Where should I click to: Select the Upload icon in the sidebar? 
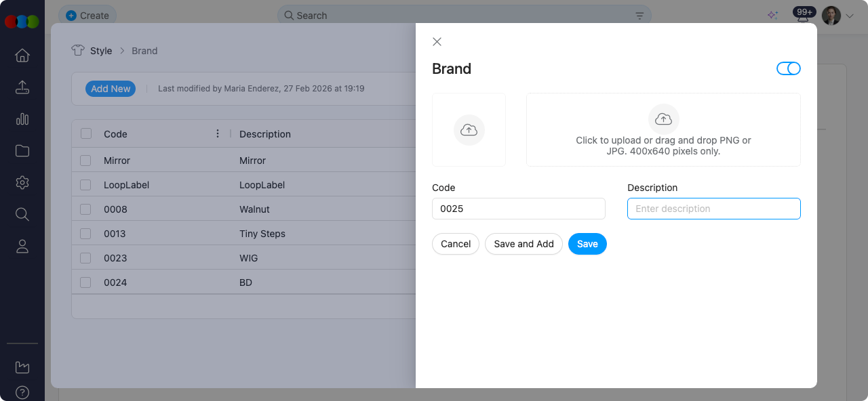(x=22, y=87)
